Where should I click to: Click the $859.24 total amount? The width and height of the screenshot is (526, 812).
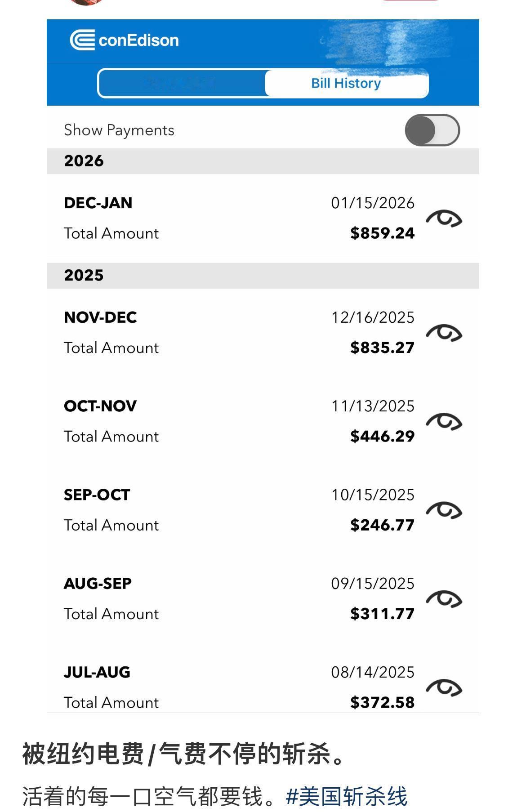(382, 233)
